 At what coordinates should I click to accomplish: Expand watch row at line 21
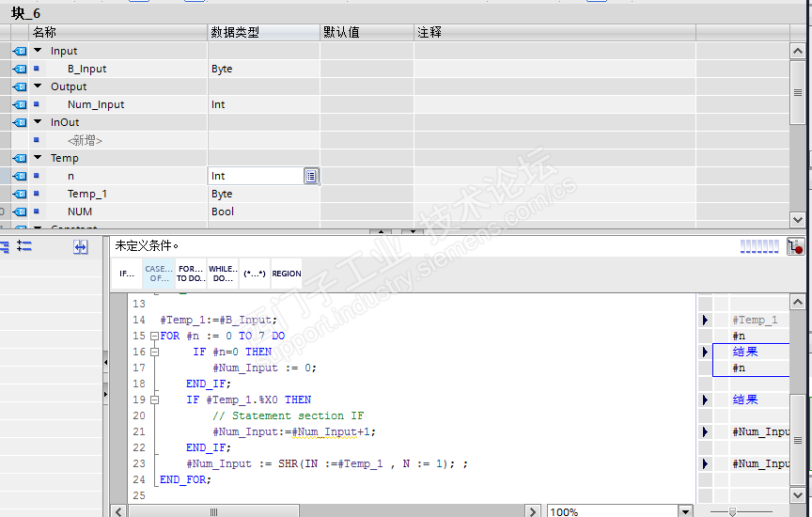point(705,431)
